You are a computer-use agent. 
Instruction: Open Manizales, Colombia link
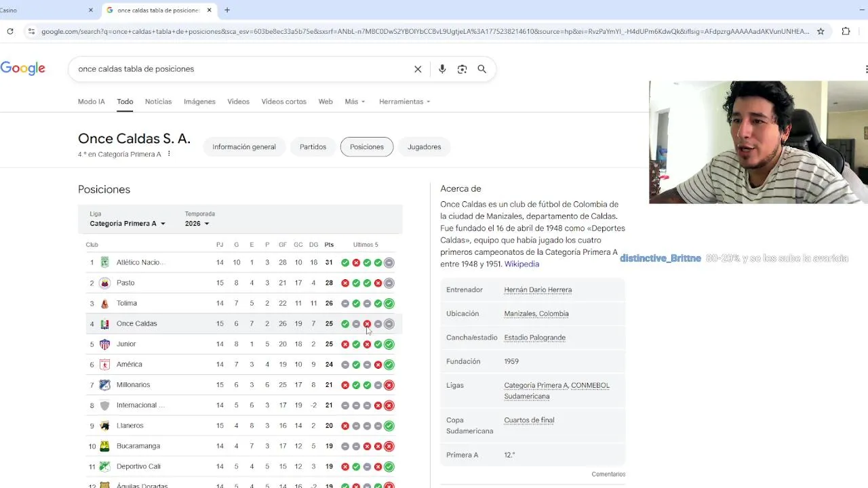click(536, 314)
